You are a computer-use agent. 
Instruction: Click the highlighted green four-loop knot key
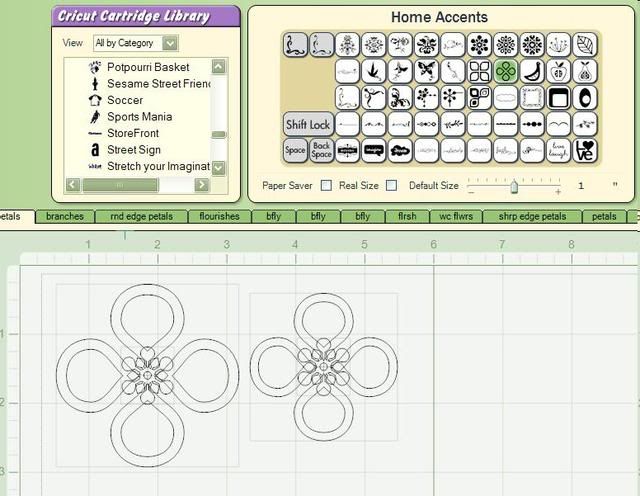coord(505,71)
